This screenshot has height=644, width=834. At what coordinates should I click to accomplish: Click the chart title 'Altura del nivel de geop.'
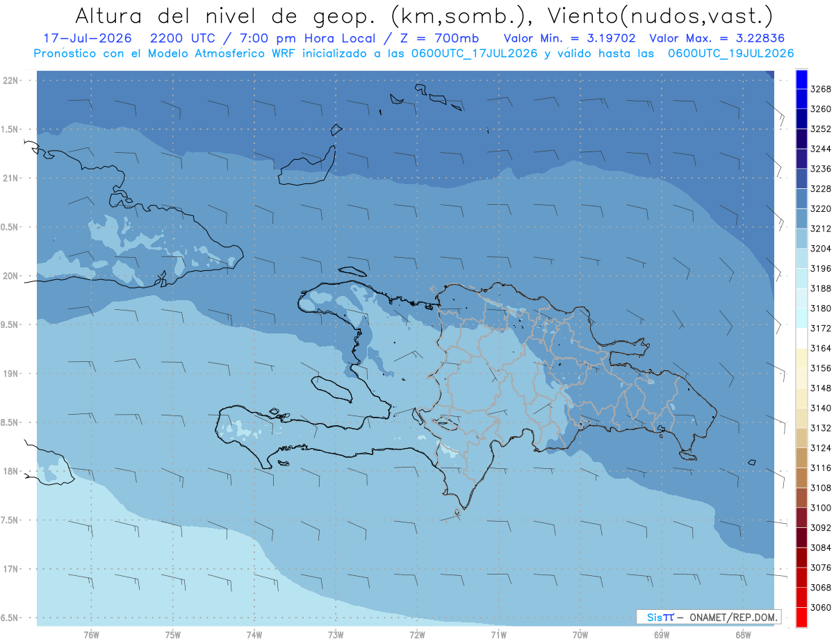click(224, 15)
